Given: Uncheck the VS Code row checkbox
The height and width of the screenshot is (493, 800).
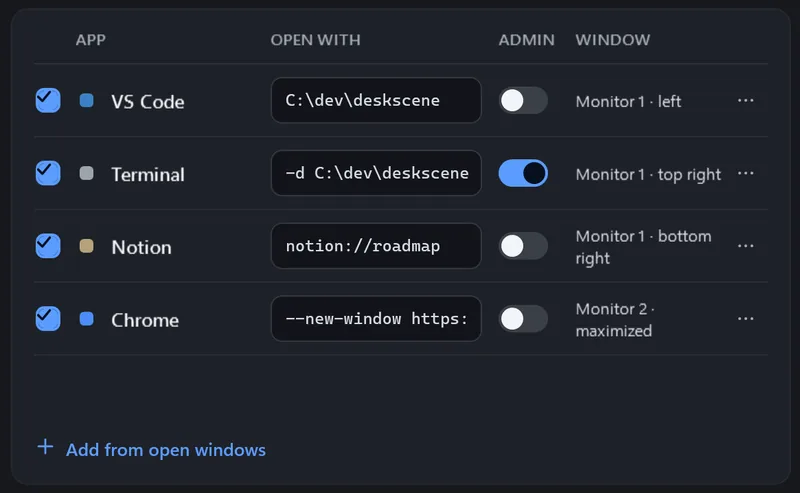Looking at the screenshot, I should point(48,100).
